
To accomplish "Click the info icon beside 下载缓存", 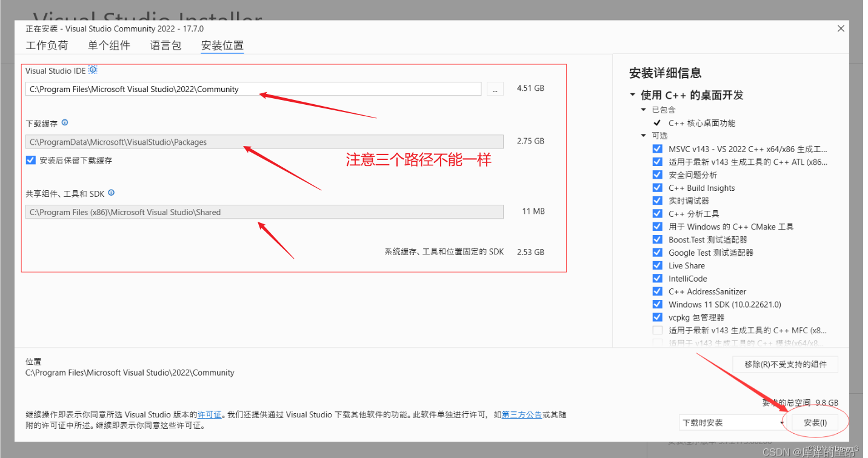I will [65, 122].
